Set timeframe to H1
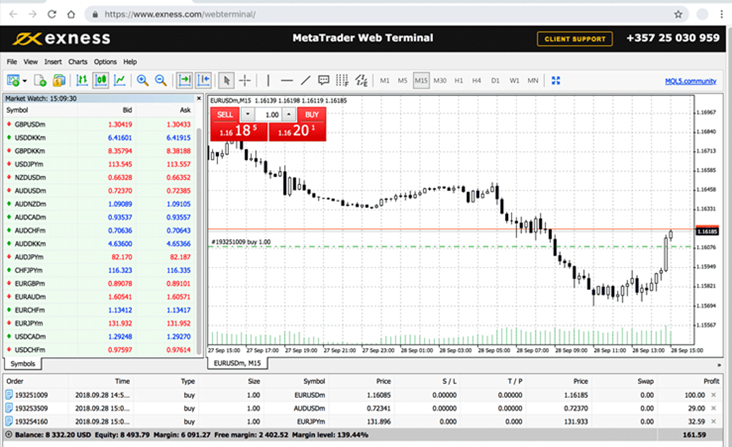This screenshot has height=447, width=732. click(458, 81)
